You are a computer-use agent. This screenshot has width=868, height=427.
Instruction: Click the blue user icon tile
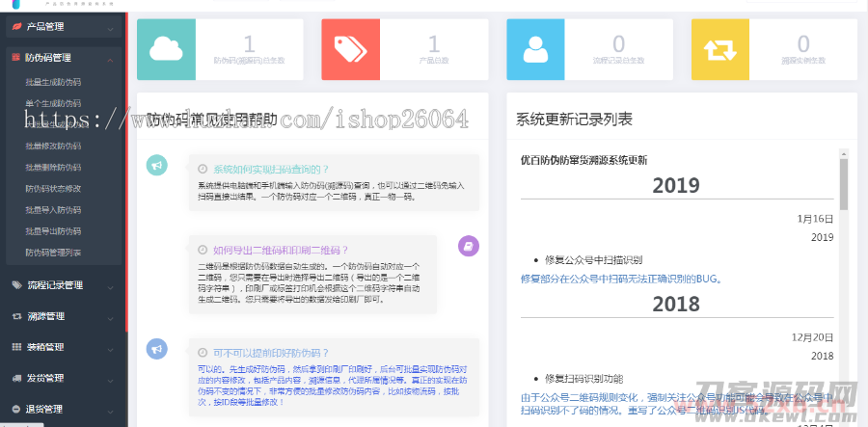535,47
